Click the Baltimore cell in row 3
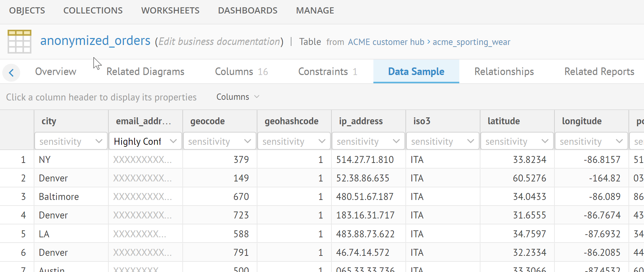This screenshot has height=272, width=644. (x=59, y=197)
